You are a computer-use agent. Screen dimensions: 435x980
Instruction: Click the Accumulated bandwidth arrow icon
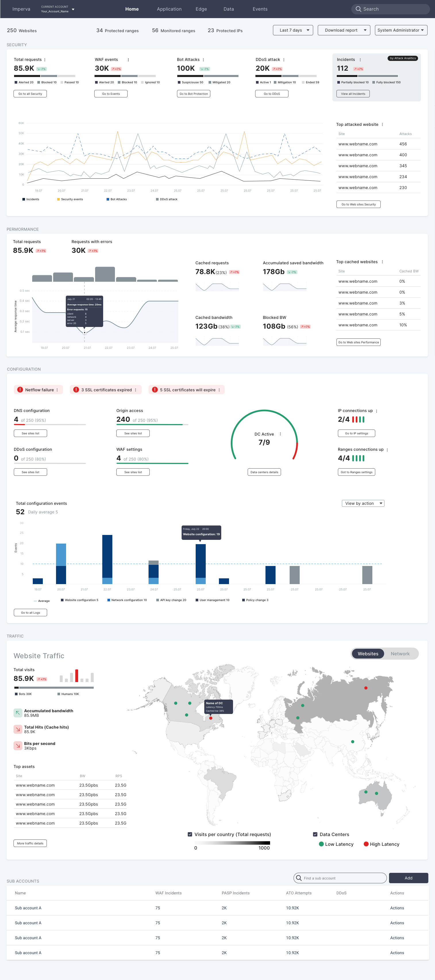point(18,713)
